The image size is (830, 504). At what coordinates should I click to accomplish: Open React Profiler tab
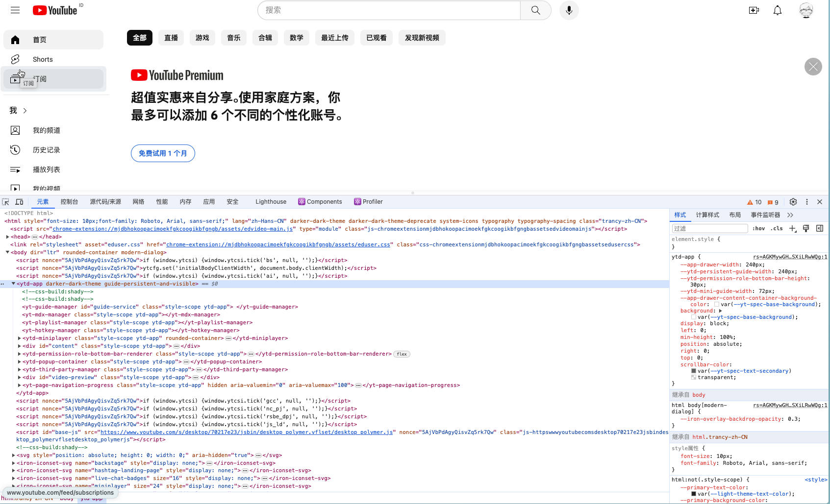[x=369, y=202]
